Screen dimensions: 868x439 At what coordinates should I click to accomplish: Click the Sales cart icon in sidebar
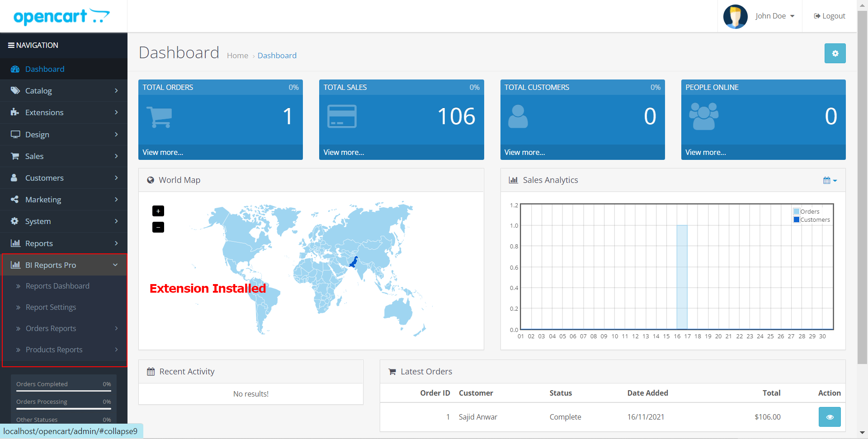(15, 156)
